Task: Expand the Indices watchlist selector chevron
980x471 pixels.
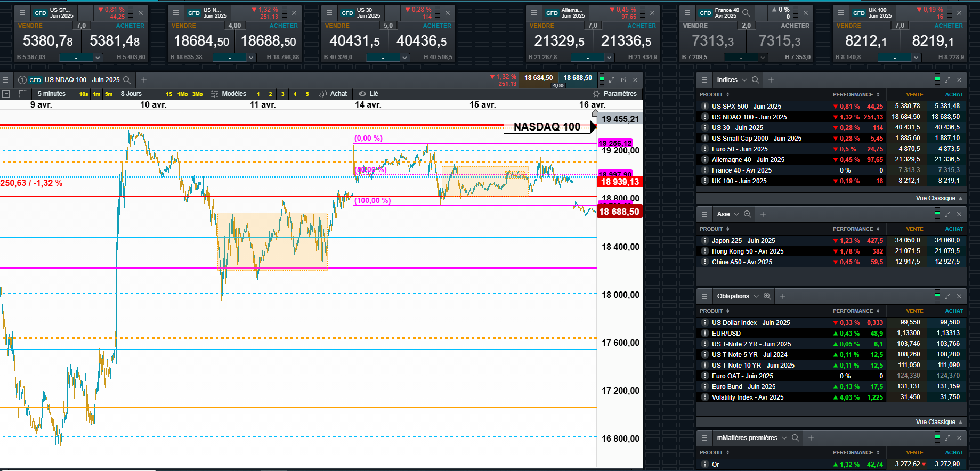Action: (744, 80)
